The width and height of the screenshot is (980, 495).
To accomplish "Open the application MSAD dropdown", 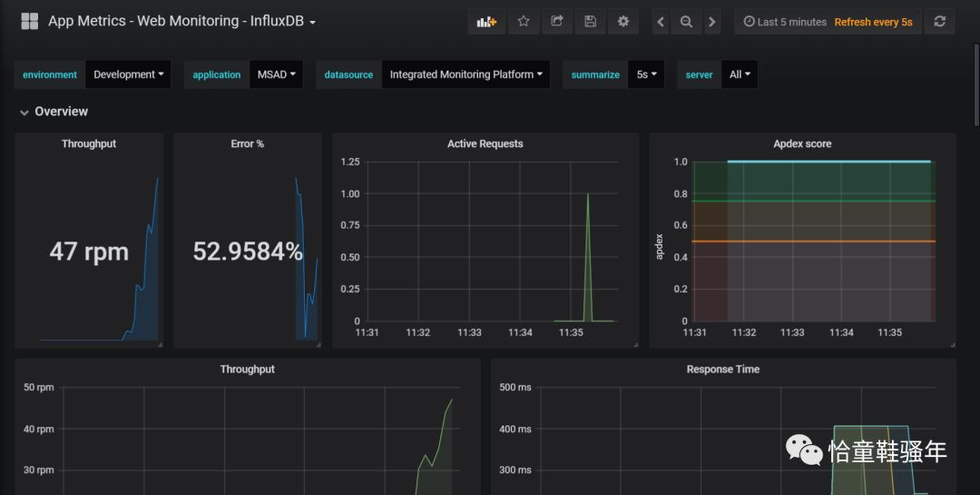I will tap(277, 74).
